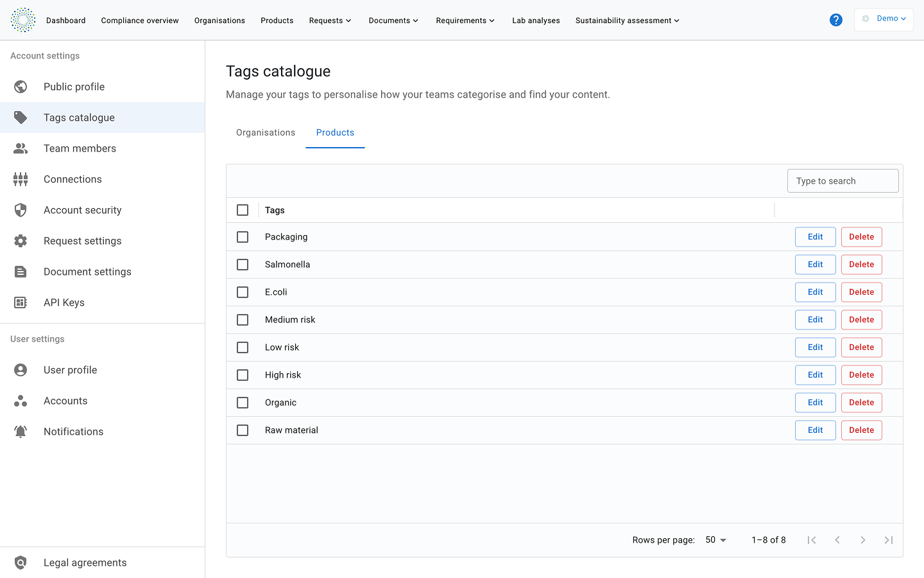
Task: Delete the Medium risk tag
Action: click(862, 320)
